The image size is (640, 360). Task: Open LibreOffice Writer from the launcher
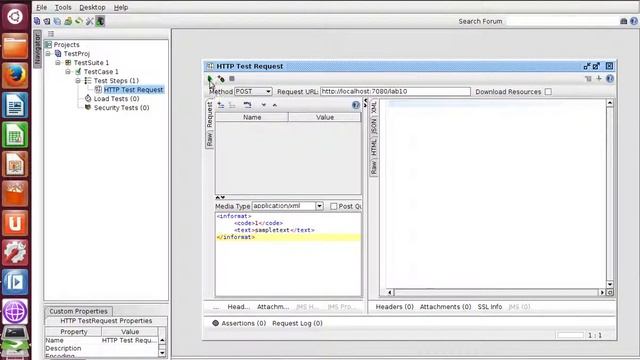tap(15, 105)
